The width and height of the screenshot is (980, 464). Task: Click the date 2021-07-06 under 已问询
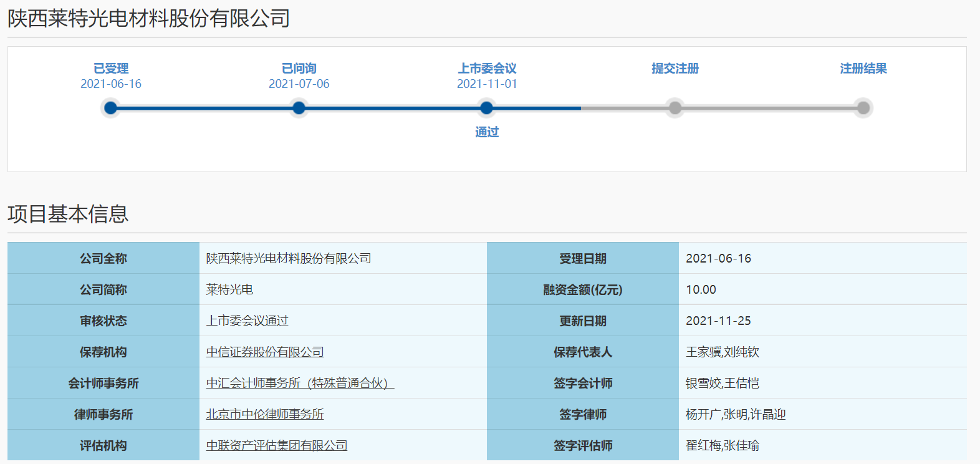(299, 84)
